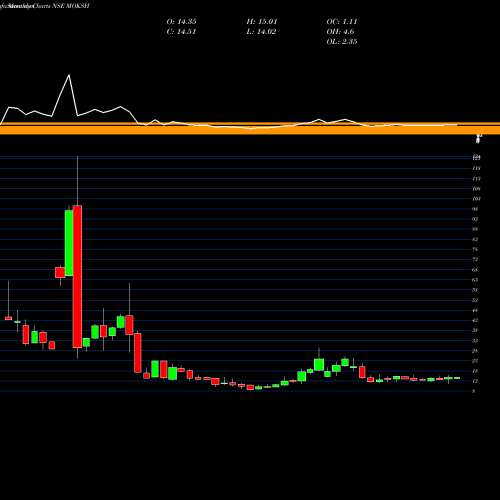The width and height of the screenshot is (500, 500).
Task: Select the tallest red candlestick
Action: pos(77,277)
